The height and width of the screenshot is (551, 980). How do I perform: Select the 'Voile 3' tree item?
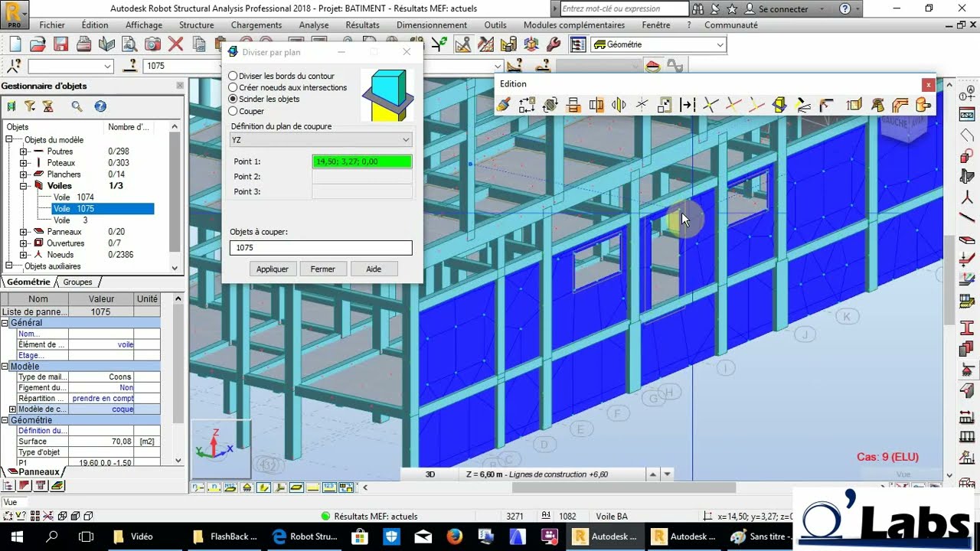(x=70, y=220)
